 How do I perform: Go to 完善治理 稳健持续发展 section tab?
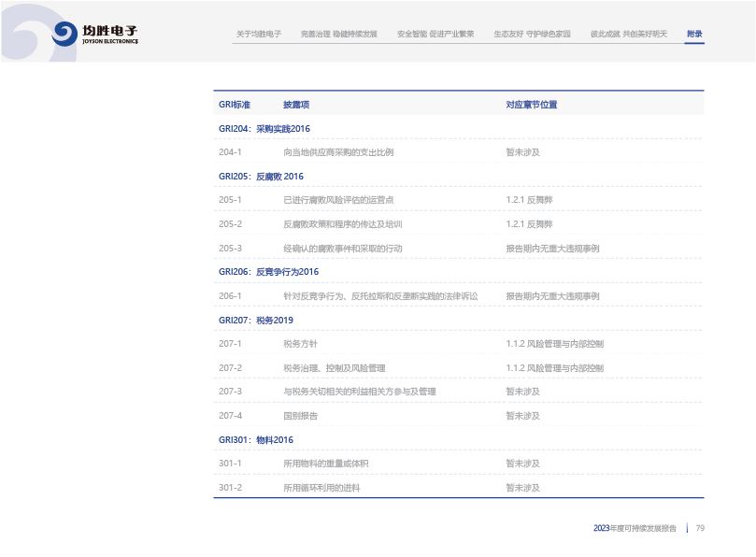(338, 34)
